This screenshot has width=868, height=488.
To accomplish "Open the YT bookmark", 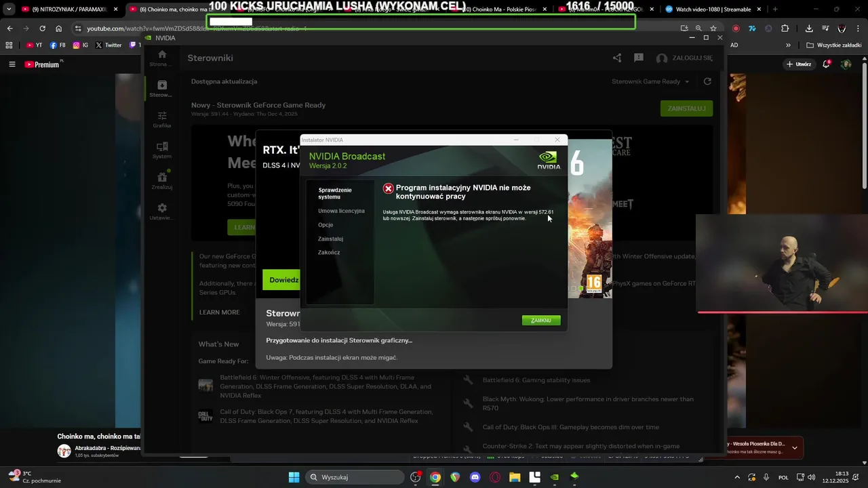I will [34, 45].
